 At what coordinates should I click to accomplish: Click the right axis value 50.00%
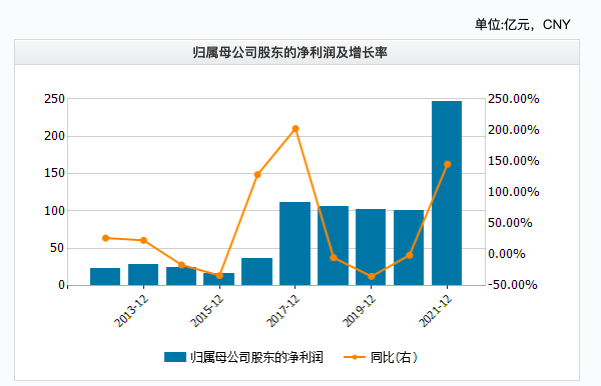tap(510, 223)
